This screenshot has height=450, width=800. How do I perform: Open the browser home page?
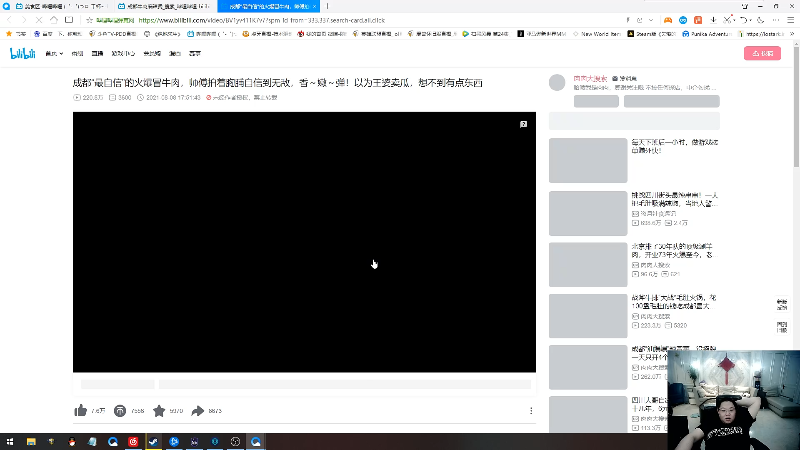coord(54,20)
